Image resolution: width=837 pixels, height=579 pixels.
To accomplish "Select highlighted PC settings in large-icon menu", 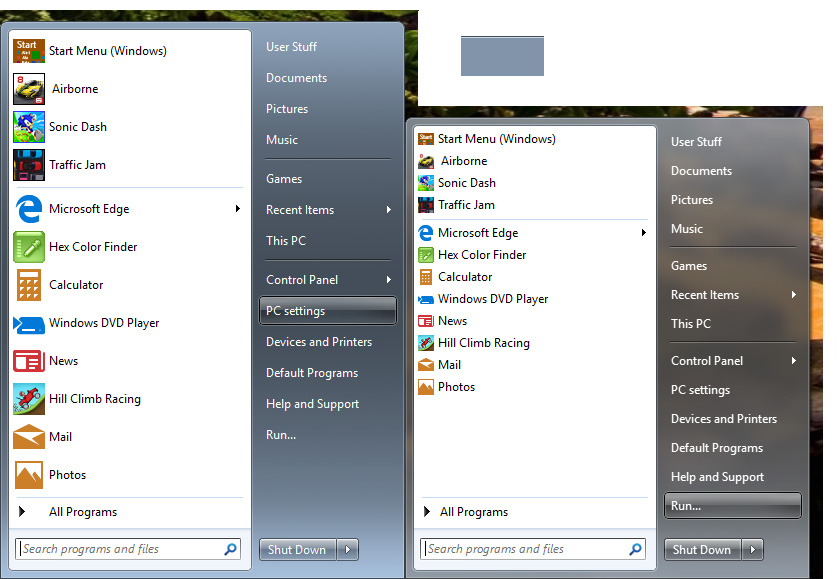I will [328, 311].
